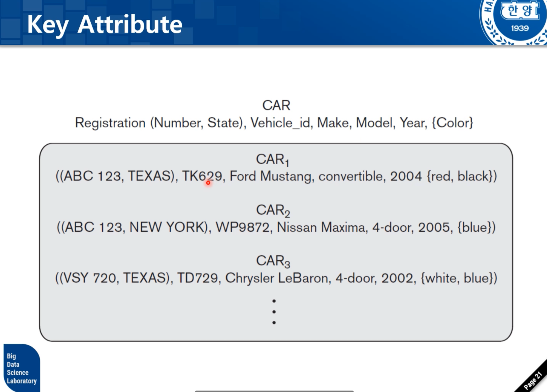Select the CAR2 subscript heading
This screenshot has width=547, height=392.
pyautogui.click(x=273, y=210)
